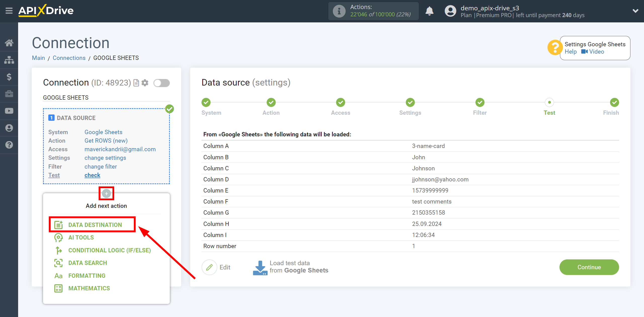The height and width of the screenshot is (317, 644).
Task: Go to Connections breadcrumb
Action: [69, 58]
